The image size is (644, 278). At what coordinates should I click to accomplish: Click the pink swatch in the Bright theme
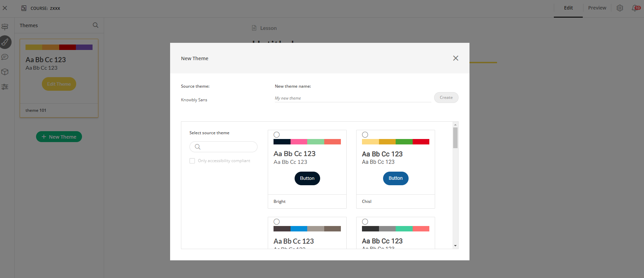coord(299,142)
